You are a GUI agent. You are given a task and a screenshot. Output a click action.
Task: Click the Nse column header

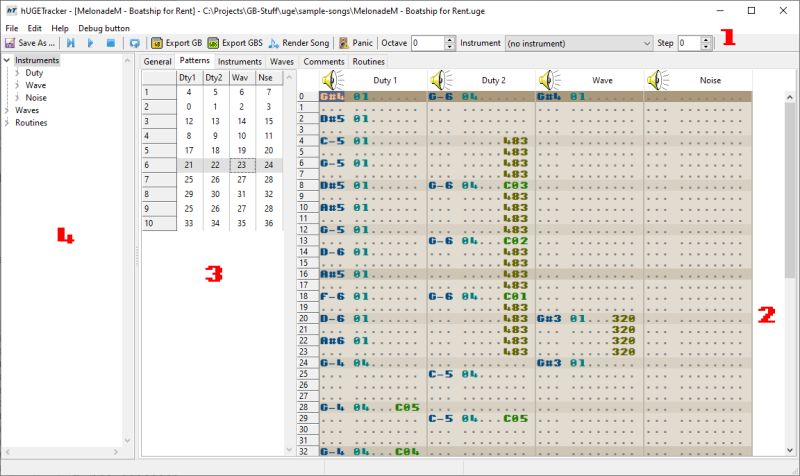[268, 78]
